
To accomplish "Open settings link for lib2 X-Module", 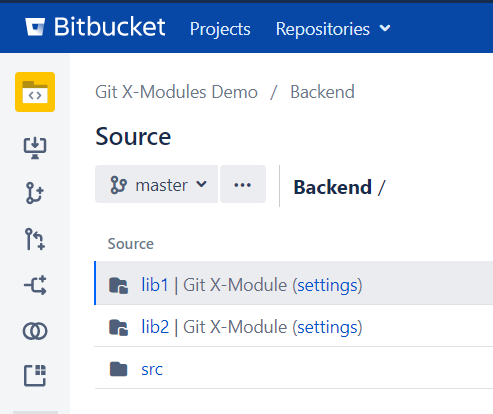I will 327,327.
